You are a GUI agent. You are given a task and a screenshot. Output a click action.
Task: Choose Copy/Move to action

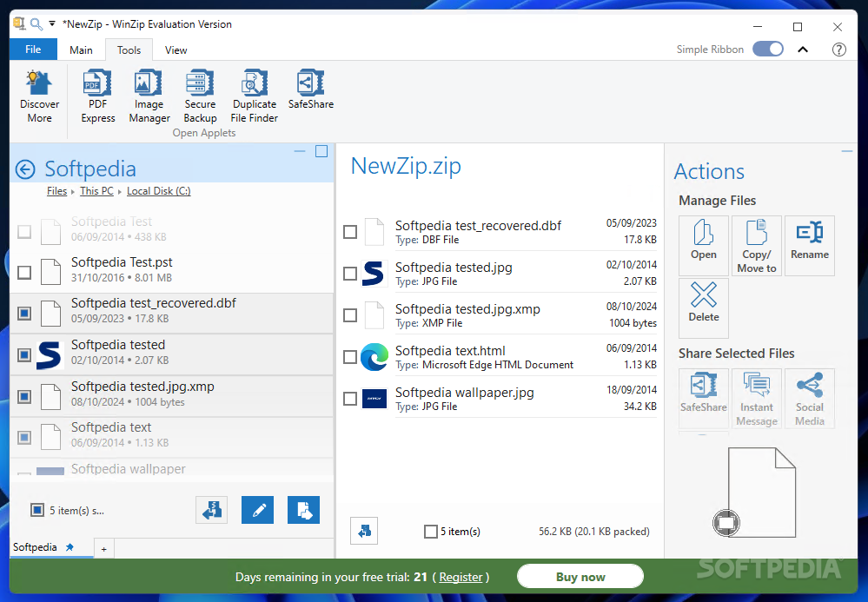pos(757,246)
